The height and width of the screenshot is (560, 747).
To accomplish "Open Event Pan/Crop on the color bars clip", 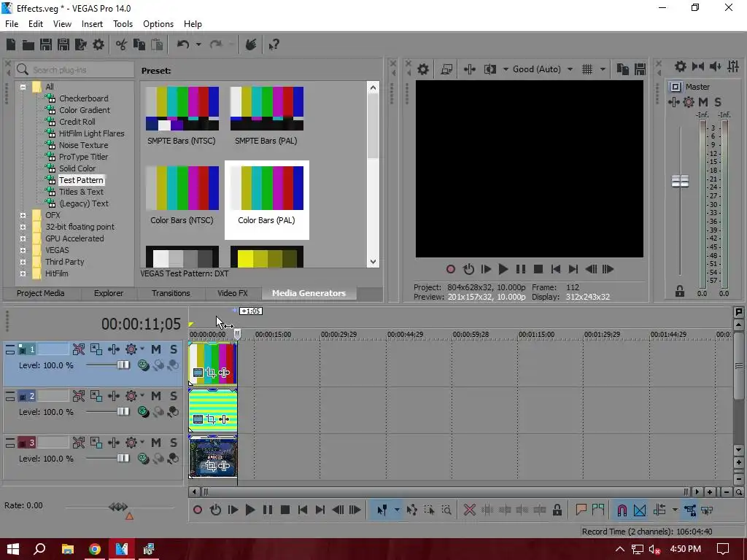I will click(211, 373).
